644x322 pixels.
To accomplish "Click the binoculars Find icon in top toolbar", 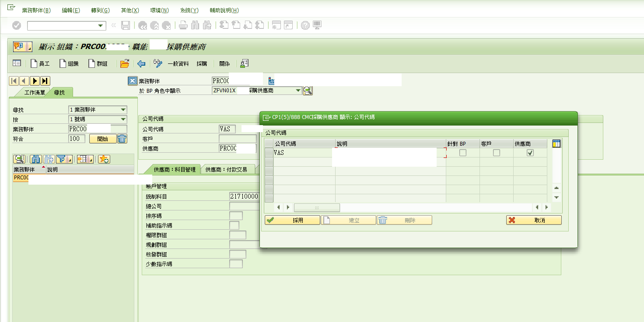I will click(195, 25).
